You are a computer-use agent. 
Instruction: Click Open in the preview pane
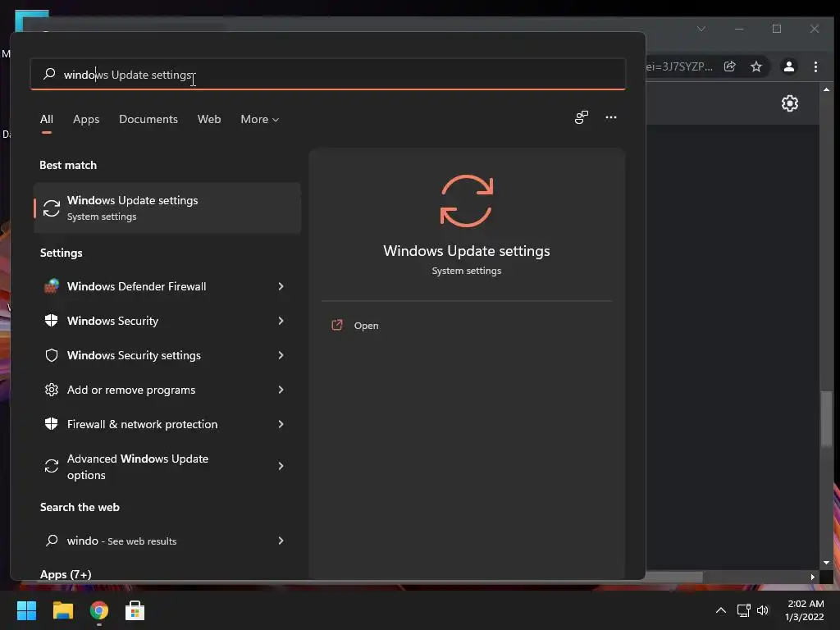tap(366, 325)
